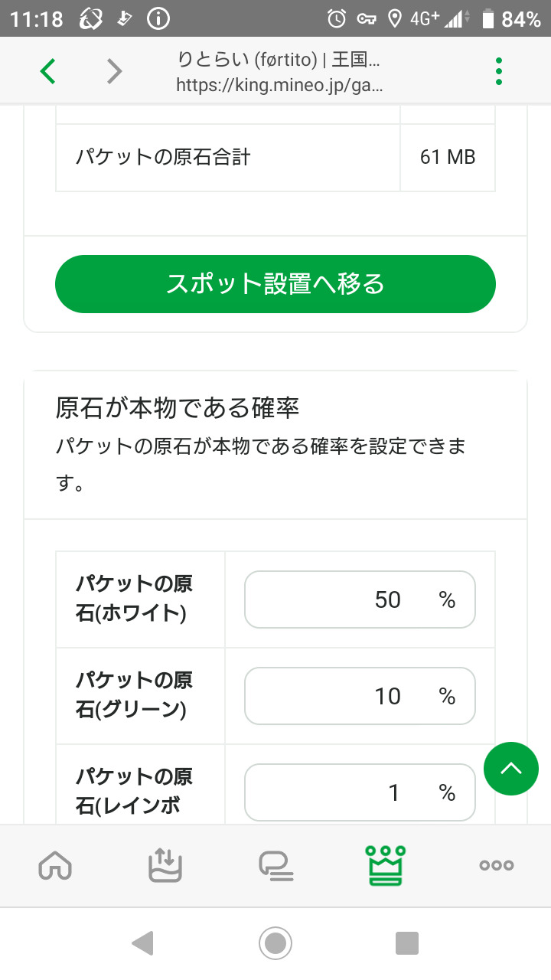Tap the browser back arrow
The image size is (551, 980).
[47, 71]
